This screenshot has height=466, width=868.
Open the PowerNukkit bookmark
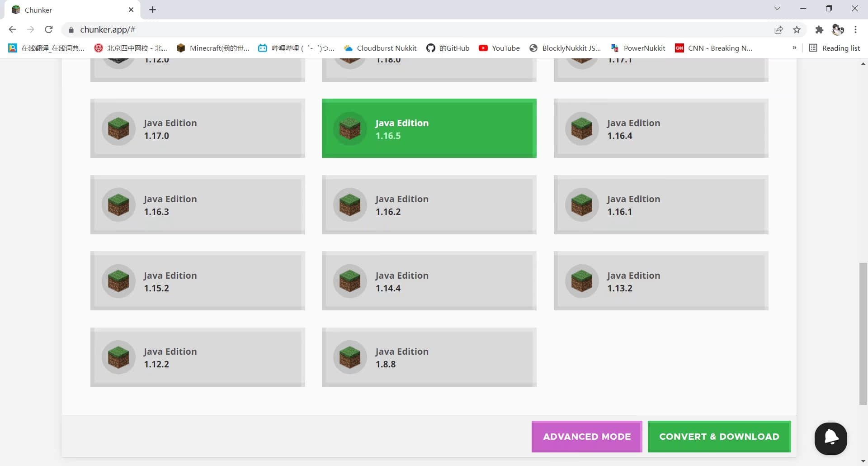tap(638, 48)
